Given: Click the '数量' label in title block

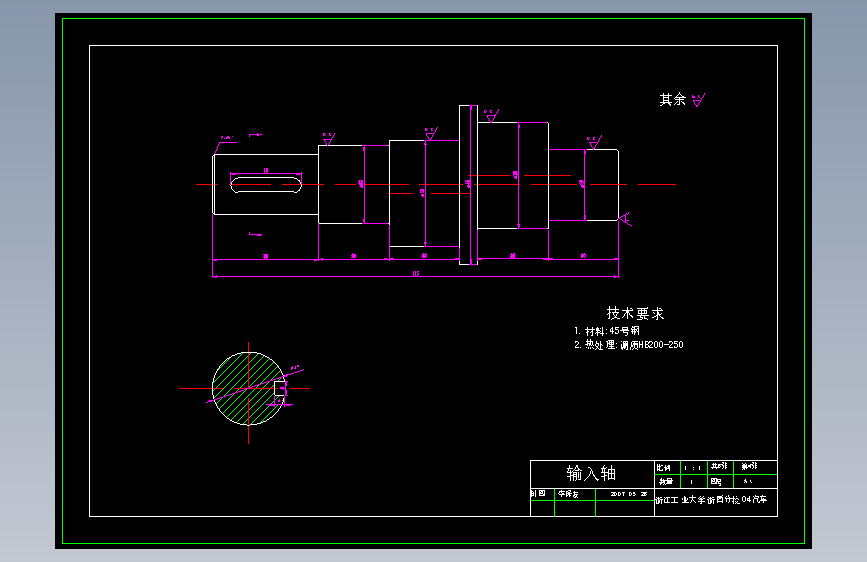Looking at the screenshot, I should 666,481.
